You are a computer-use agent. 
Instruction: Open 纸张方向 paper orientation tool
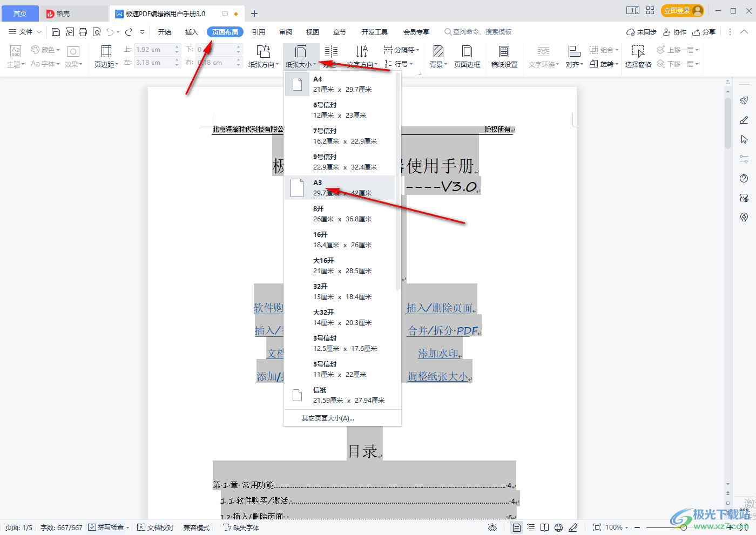[264, 56]
